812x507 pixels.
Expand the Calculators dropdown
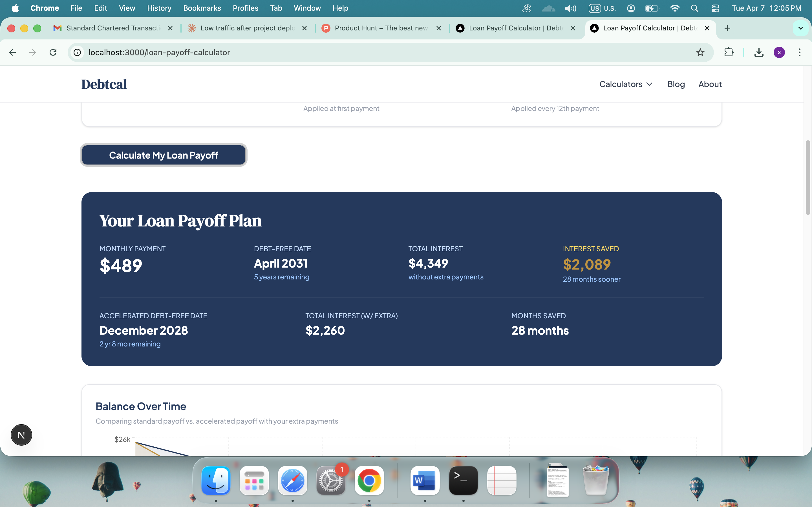[625, 84]
